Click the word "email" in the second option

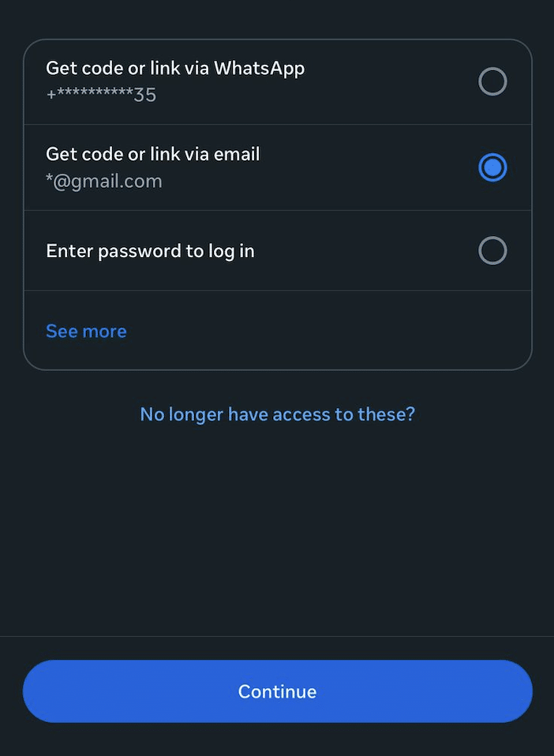(237, 154)
